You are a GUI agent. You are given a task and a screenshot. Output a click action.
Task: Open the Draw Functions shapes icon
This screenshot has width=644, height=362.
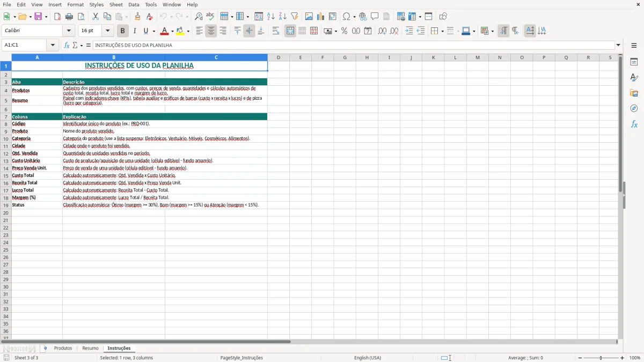pyautogui.click(x=443, y=17)
